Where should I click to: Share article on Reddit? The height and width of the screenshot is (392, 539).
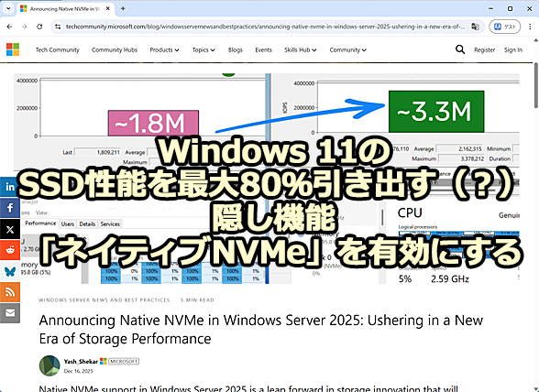coord(10,250)
